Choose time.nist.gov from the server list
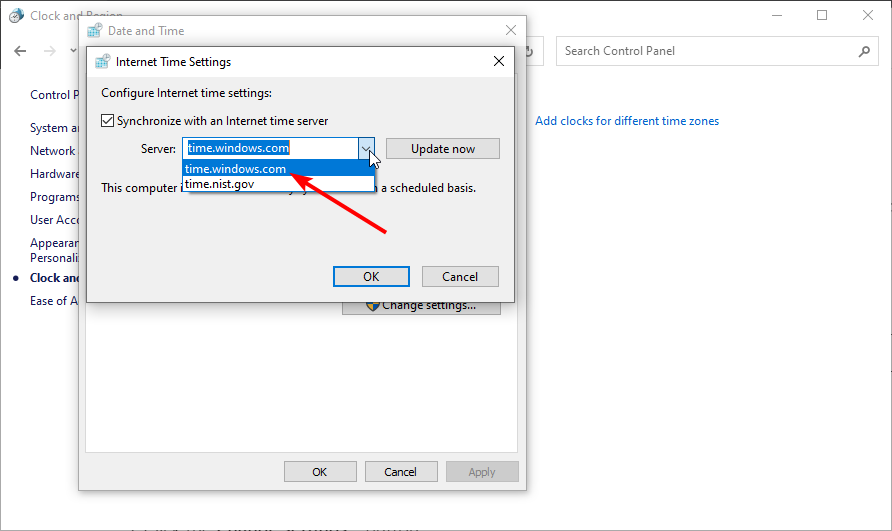The image size is (892, 531). tap(278, 184)
